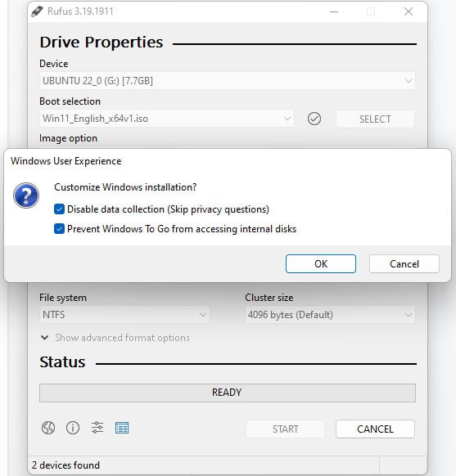Click the checksum checkmark icon beside Boot selection

[314, 119]
